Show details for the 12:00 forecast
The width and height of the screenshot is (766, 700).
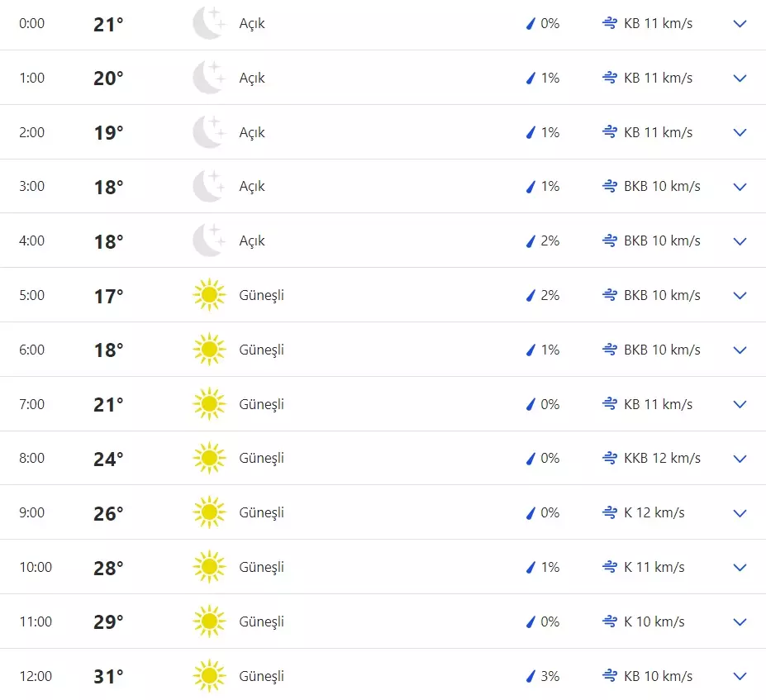tap(740, 676)
